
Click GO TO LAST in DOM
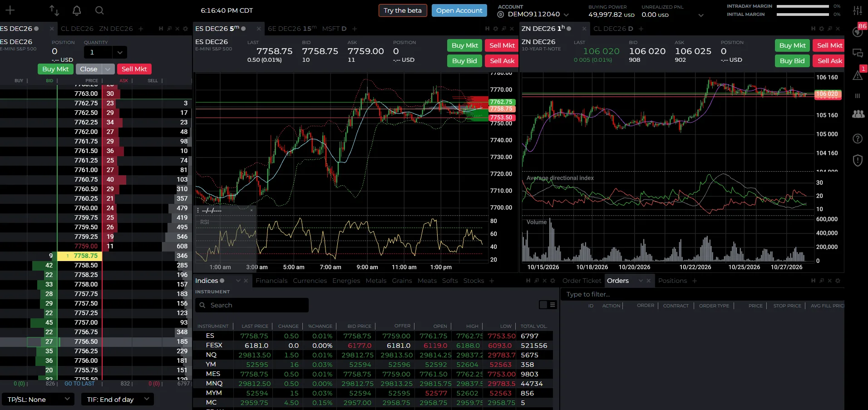pos(79,384)
